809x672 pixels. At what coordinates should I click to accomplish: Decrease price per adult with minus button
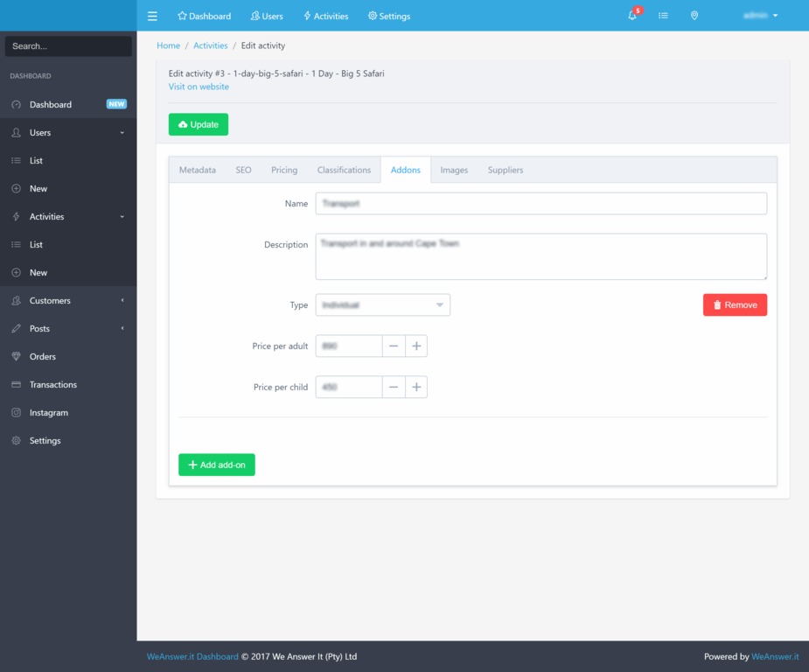click(394, 346)
